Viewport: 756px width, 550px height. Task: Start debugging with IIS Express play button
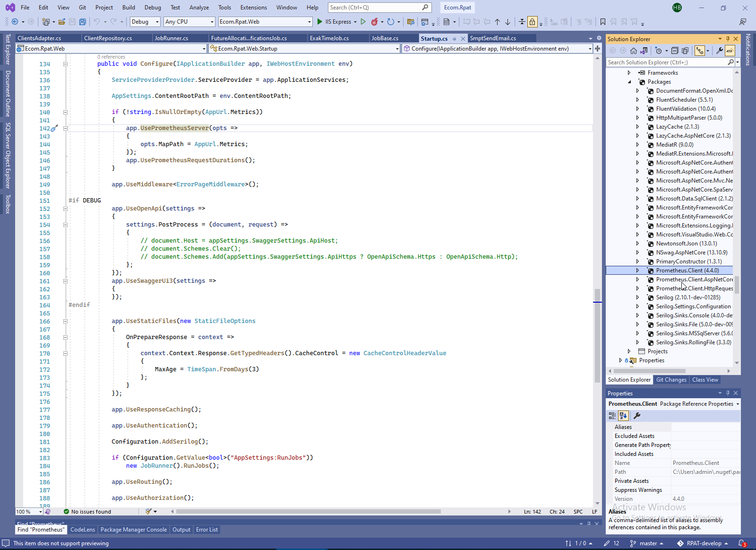320,22
